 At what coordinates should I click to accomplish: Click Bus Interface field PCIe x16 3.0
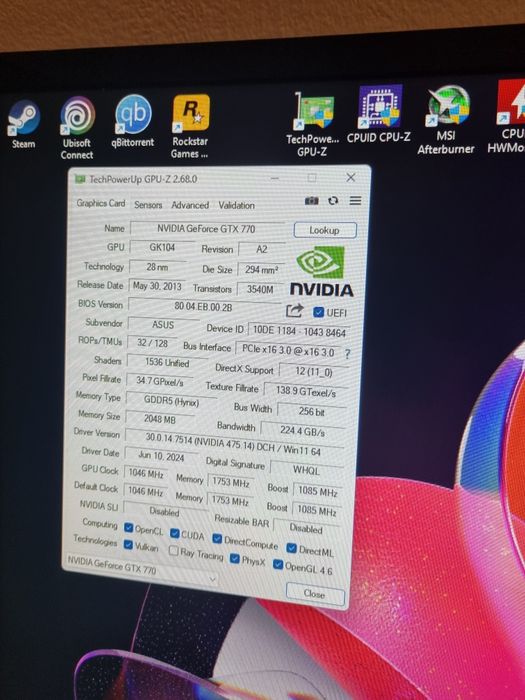point(288,350)
